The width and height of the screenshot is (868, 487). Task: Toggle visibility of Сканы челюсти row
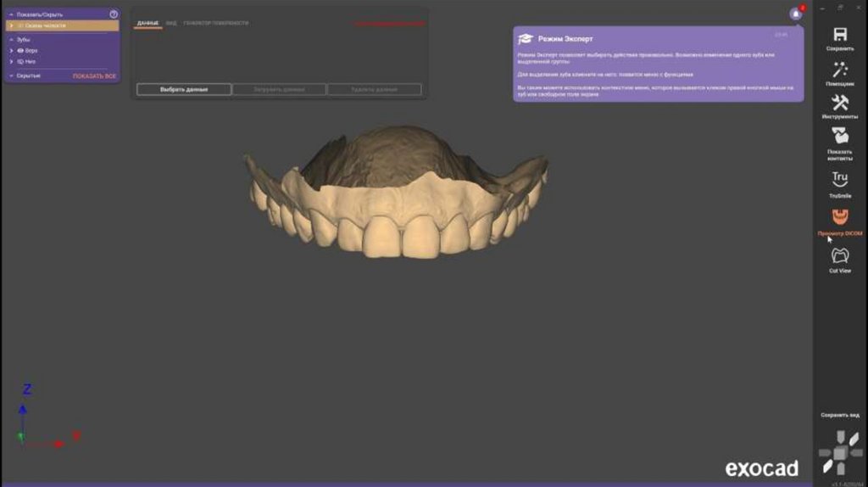tap(20, 25)
